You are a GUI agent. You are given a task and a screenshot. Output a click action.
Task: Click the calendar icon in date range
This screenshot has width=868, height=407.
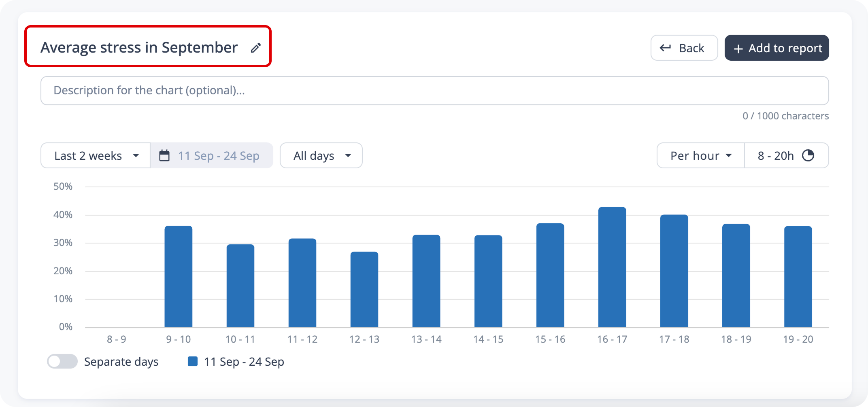(x=164, y=156)
